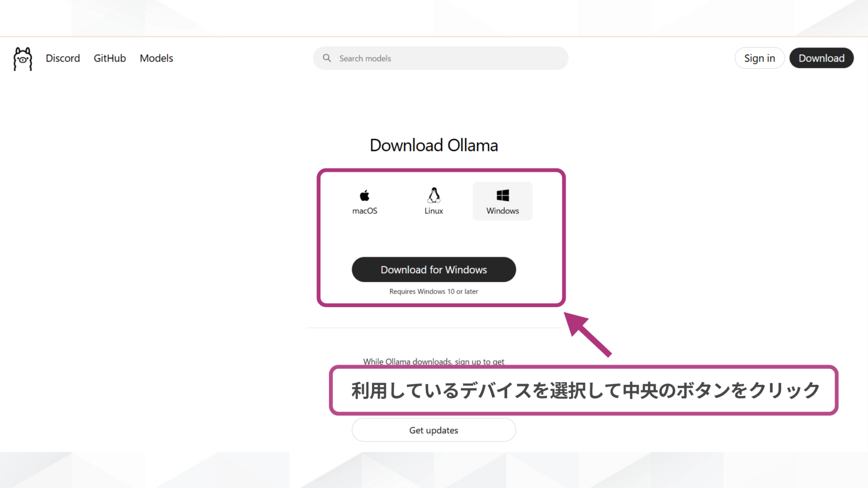Viewport: 868px width, 488px height.
Task: Go to the Models page
Action: (156, 58)
